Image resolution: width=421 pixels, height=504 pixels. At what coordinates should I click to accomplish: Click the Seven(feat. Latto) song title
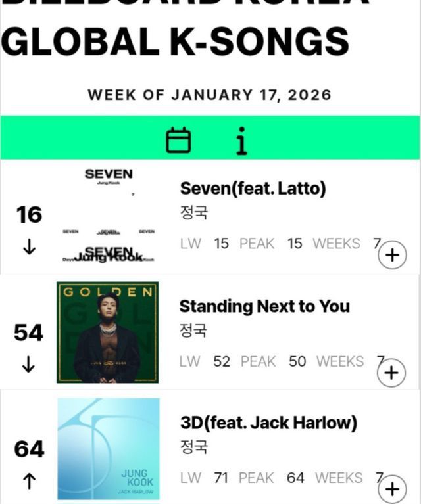[253, 189]
